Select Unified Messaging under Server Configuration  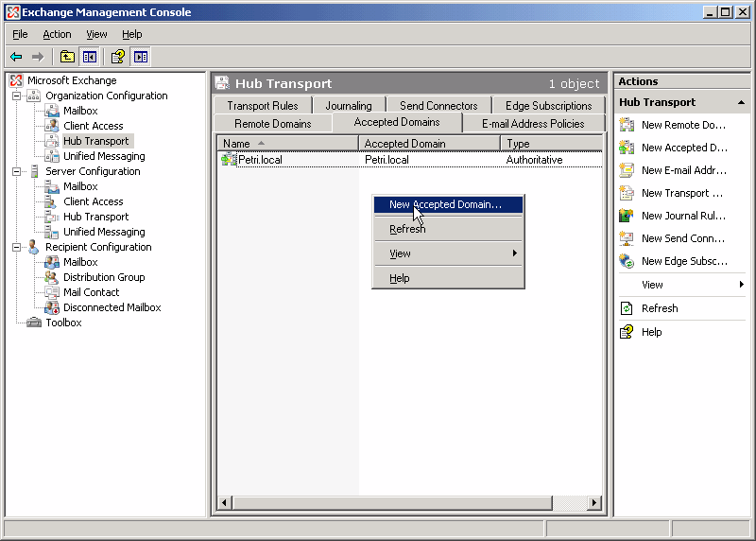104,232
